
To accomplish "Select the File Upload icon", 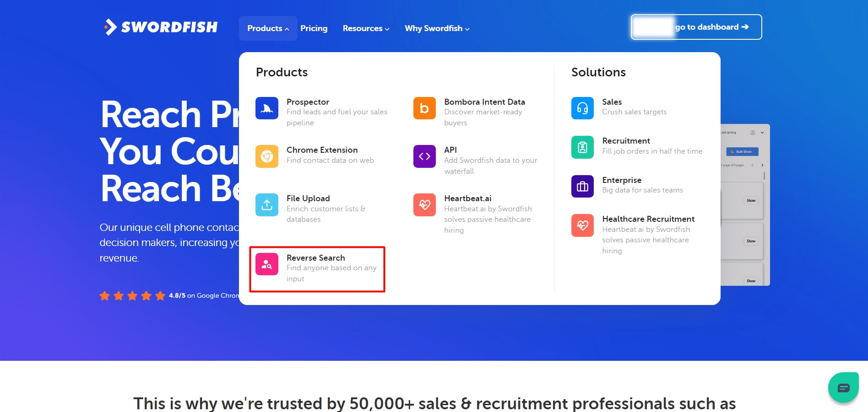I will coord(267,205).
